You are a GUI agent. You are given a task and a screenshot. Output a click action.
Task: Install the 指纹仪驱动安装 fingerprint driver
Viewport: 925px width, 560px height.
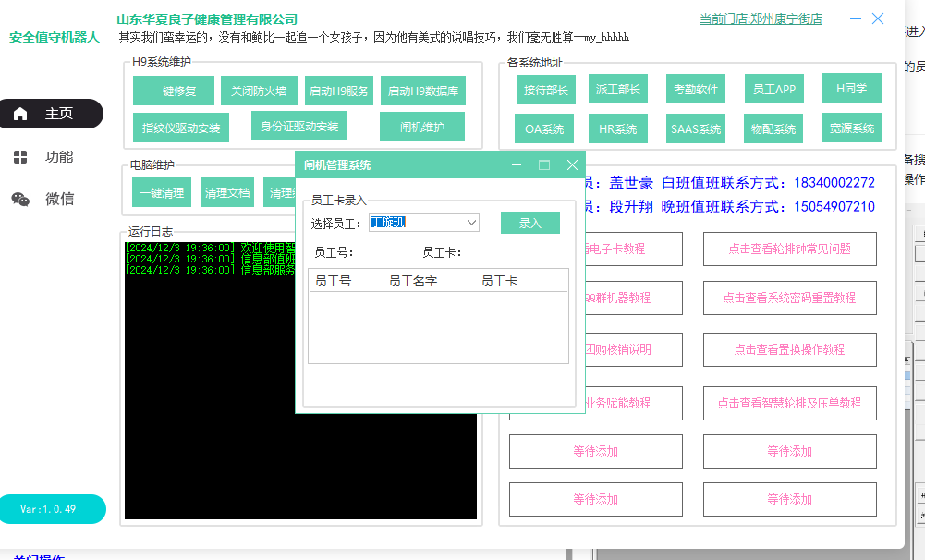coord(181,128)
